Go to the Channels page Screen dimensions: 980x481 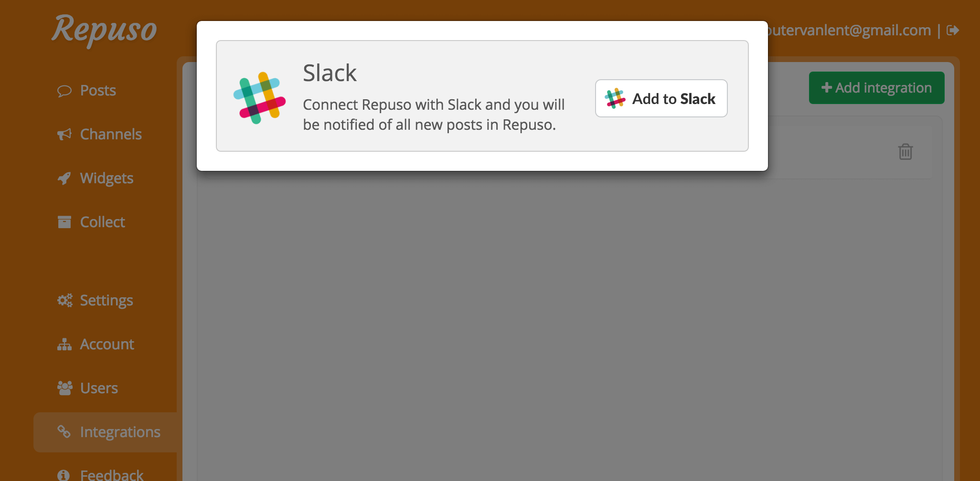coord(111,135)
